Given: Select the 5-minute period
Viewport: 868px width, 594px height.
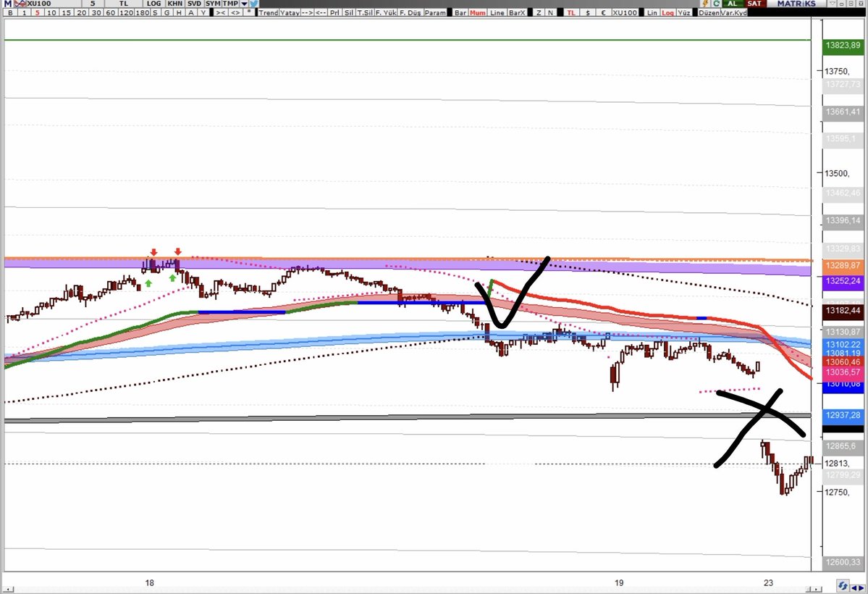Looking at the screenshot, I should tap(38, 12).
